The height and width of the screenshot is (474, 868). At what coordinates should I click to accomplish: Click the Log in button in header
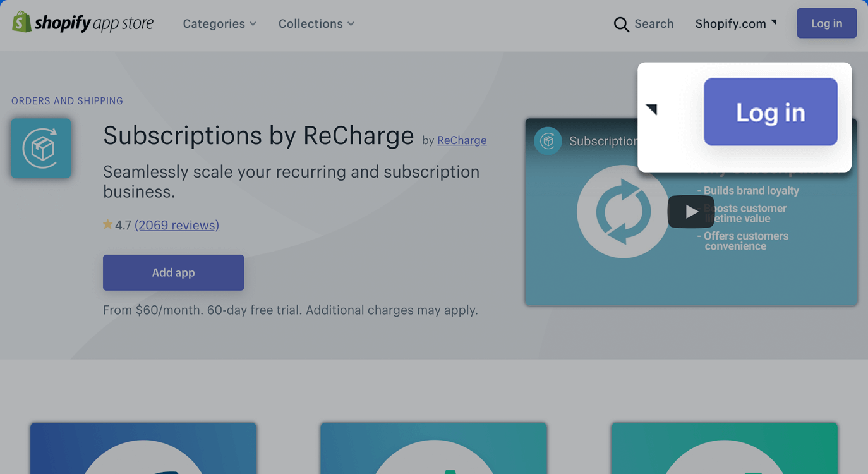[826, 23]
